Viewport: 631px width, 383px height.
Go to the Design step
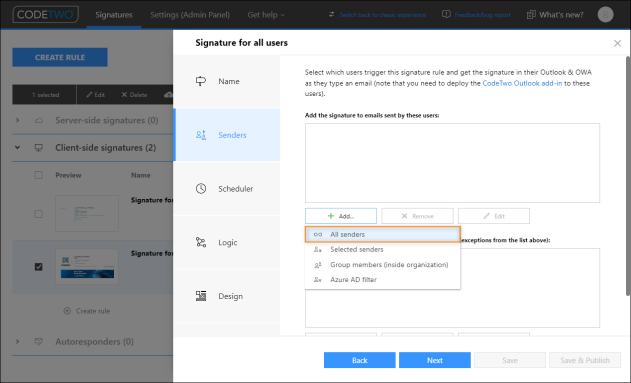tap(227, 296)
